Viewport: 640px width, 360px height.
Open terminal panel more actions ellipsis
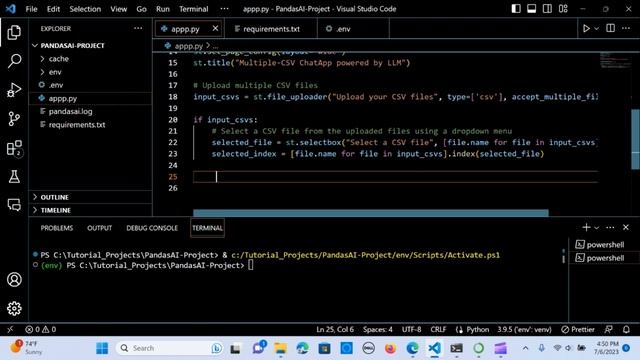tap(610, 227)
